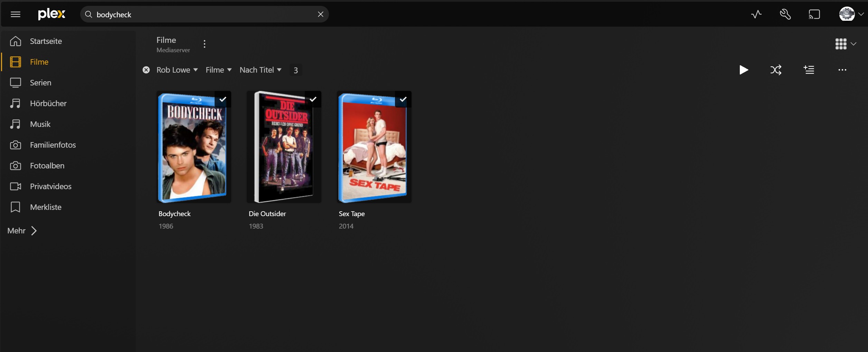
Task: Click the Plex logo
Action: point(51,14)
